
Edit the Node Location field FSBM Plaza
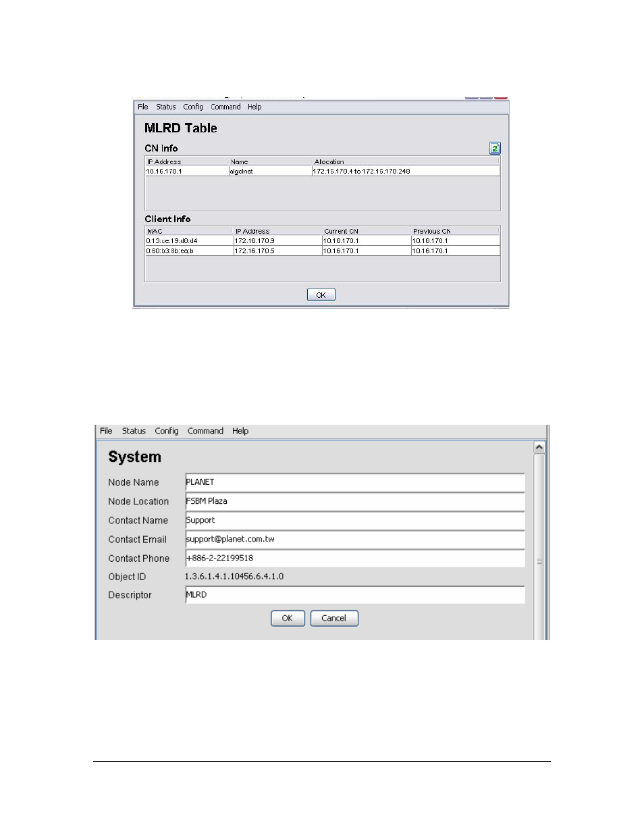[355, 501]
